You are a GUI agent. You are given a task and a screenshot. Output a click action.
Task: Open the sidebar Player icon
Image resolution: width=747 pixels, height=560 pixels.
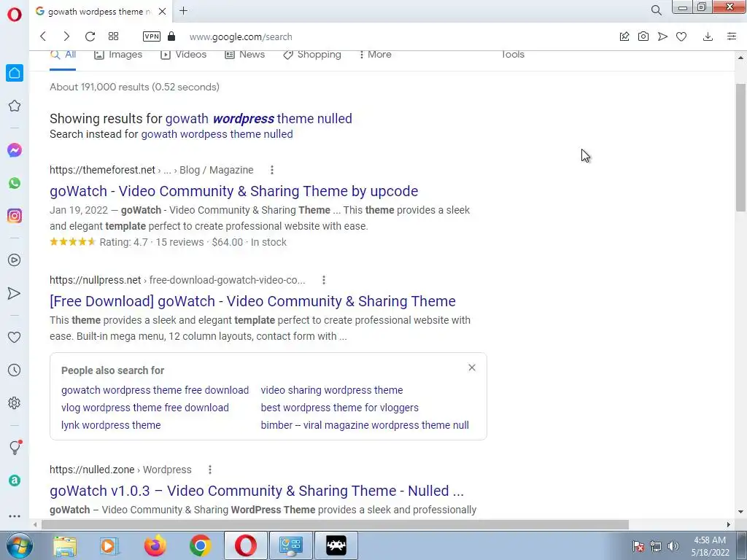[x=15, y=260]
